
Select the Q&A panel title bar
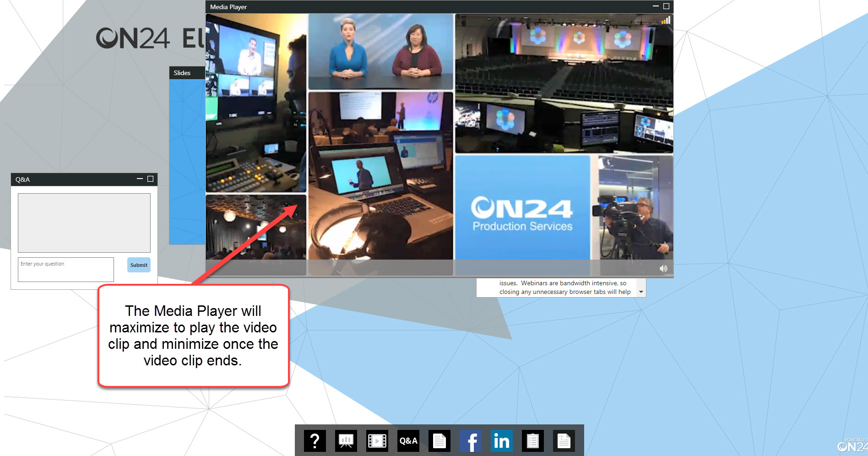pyautogui.click(x=84, y=179)
